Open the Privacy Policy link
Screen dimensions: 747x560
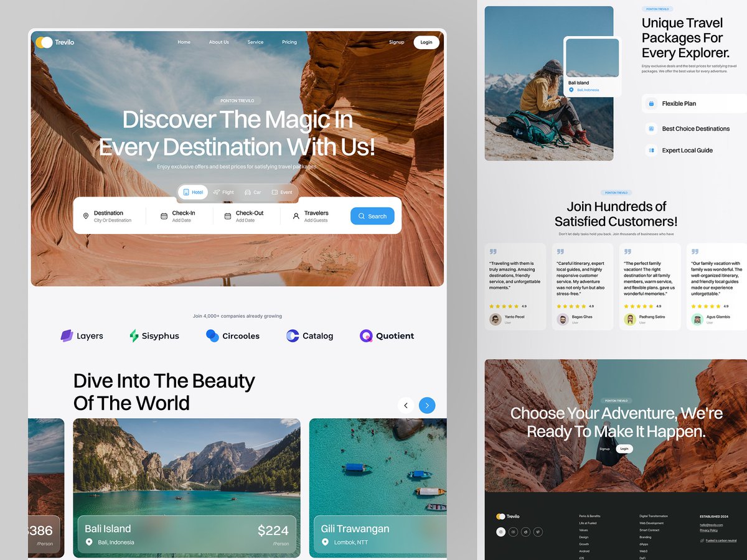click(708, 530)
